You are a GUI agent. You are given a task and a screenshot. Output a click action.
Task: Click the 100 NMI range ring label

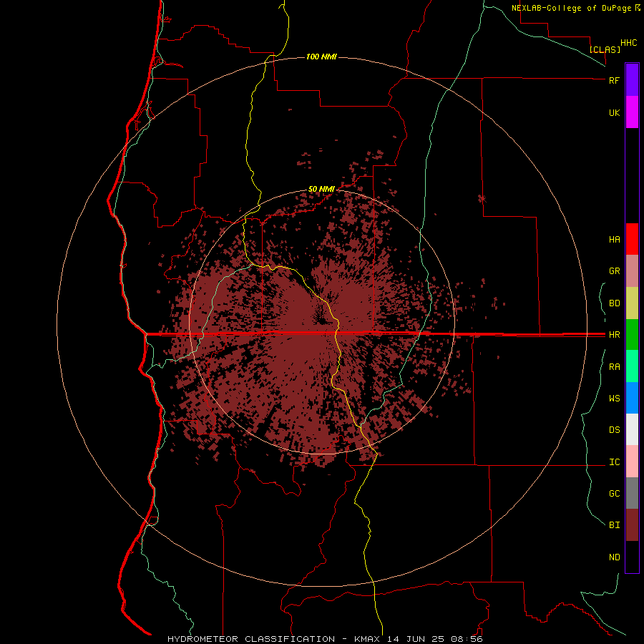coord(321,57)
